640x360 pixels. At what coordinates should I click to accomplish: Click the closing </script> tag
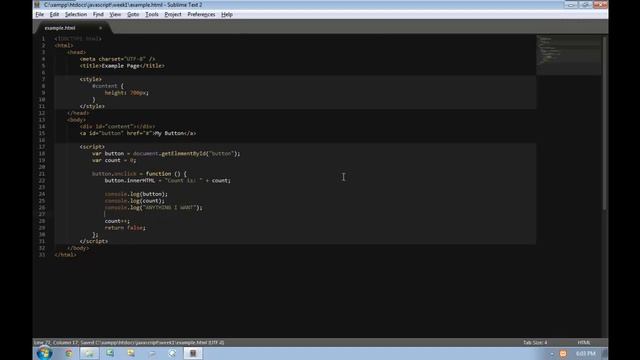coord(94,241)
